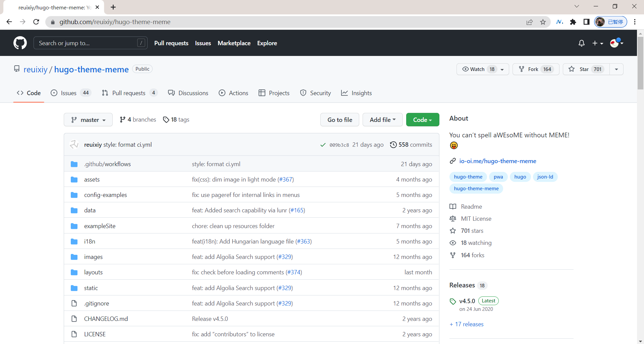Viewport: 644px width, 344px height.
Task: Expand the Watch options arrow
Action: 502,69
